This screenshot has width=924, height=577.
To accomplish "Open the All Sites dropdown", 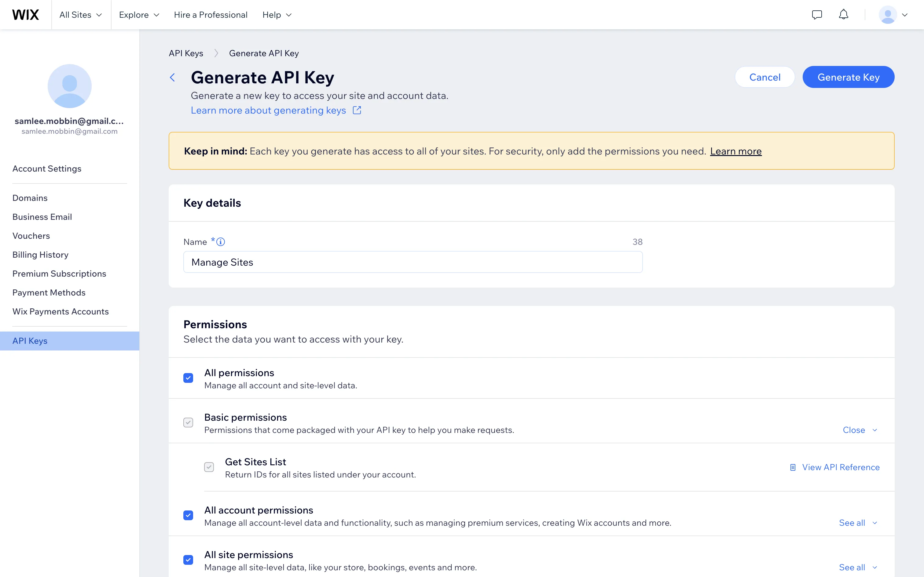I will pyautogui.click(x=81, y=15).
